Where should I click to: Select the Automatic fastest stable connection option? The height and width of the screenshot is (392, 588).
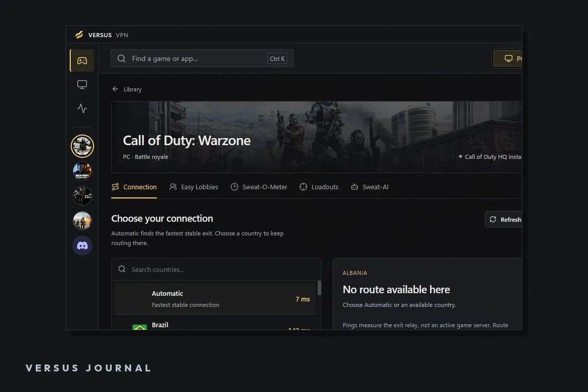[215, 299]
